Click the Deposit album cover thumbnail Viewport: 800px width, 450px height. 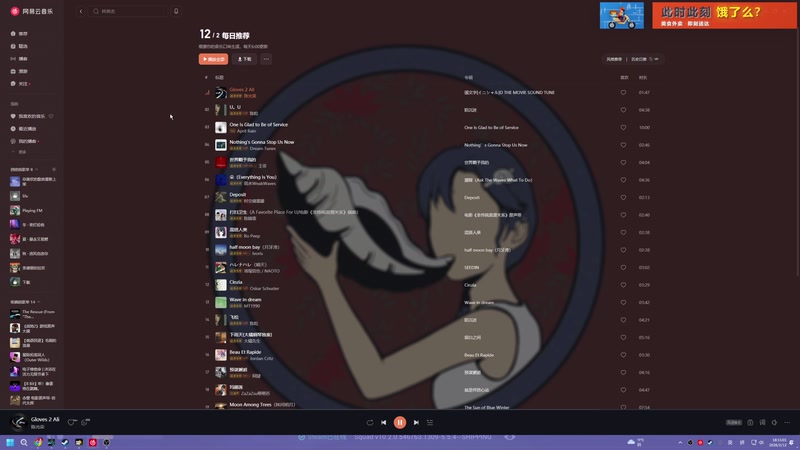click(220, 197)
